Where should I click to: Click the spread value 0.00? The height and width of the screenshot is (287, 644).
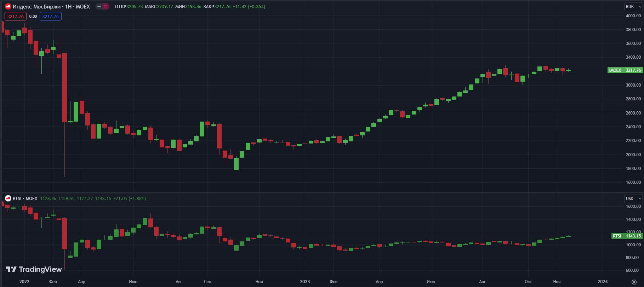pyautogui.click(x=33, y=16)
